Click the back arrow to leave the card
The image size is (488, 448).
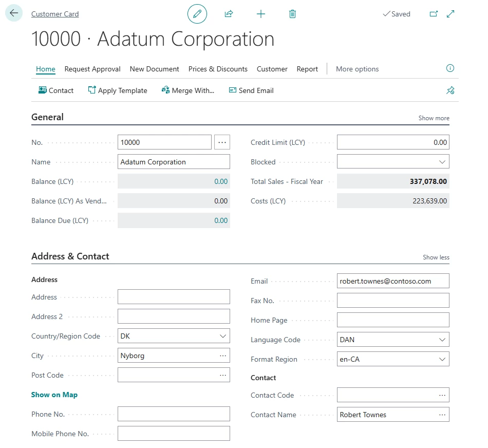point(13,13)
